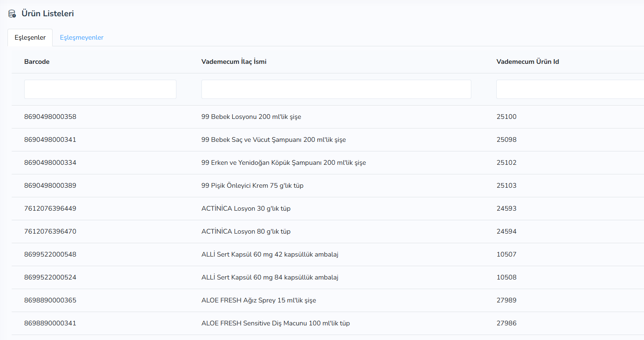
Task: Click product Id 27989 cell
Action: (506, 300)
